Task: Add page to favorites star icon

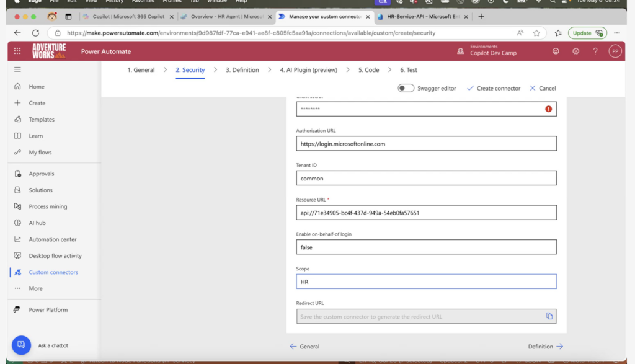Action: tap(536, 33)
